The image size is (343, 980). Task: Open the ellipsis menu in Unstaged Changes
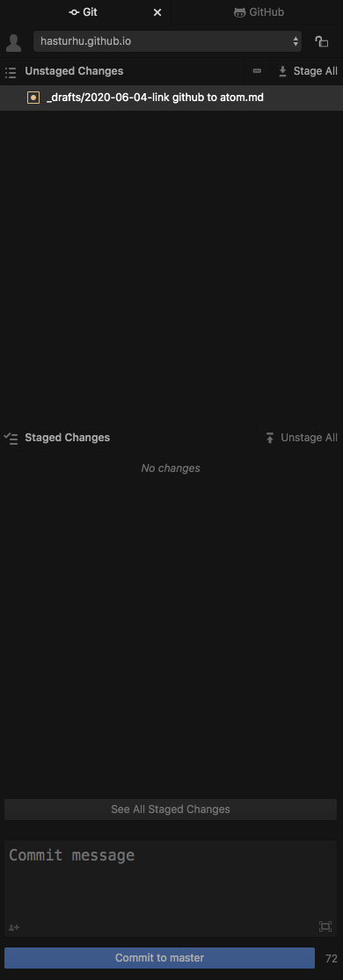[x=257, y=71]
